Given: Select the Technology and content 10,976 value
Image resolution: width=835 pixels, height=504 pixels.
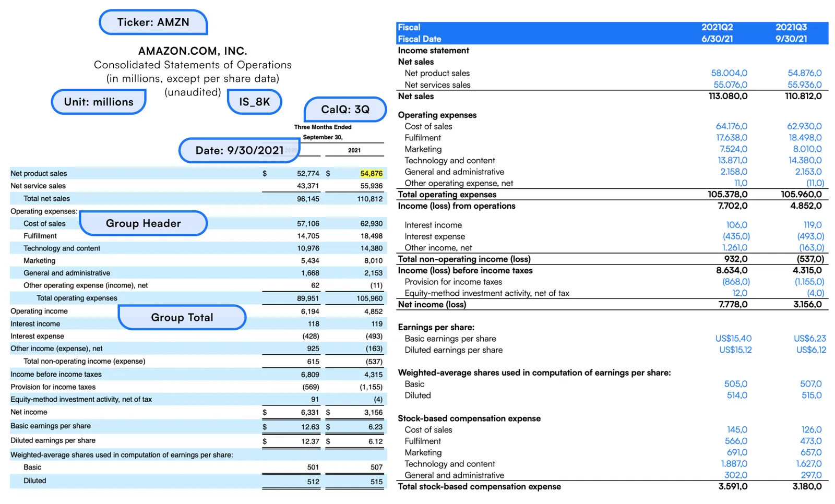Looking at the screenshot, I should point(308,248).
